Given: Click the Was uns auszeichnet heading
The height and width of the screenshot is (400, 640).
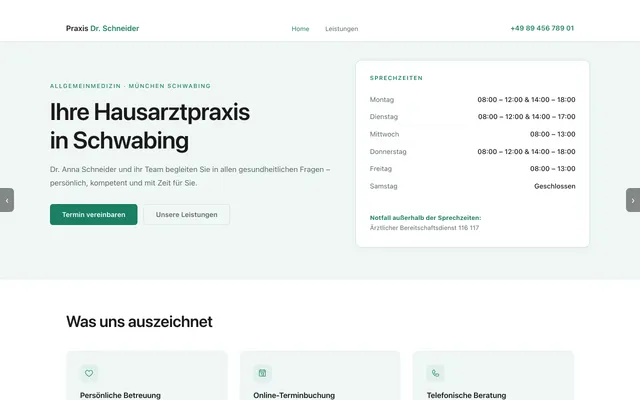Looking at the screenshot, I should [139, 322].
